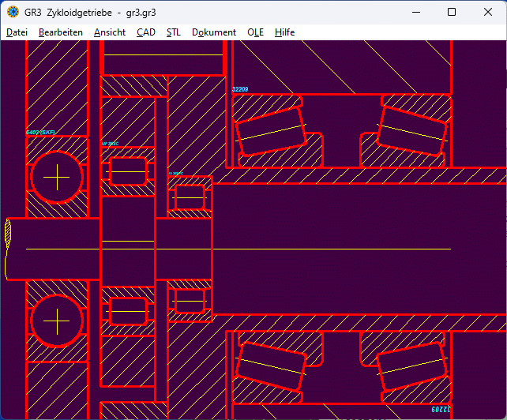Image resolution: width=507 pixels, height=420 pixels.
Task: Click the CAD menu
Action: tap(146, 32)
